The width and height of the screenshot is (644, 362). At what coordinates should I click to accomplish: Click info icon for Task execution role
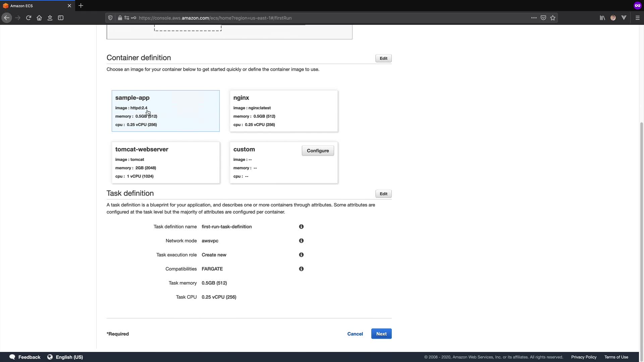click(x=301, y=255)
